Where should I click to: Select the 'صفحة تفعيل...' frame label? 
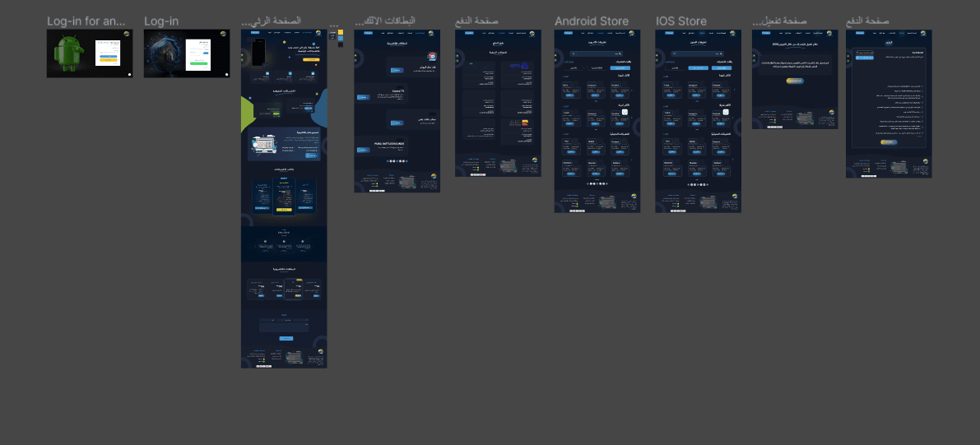coord(779,21)
